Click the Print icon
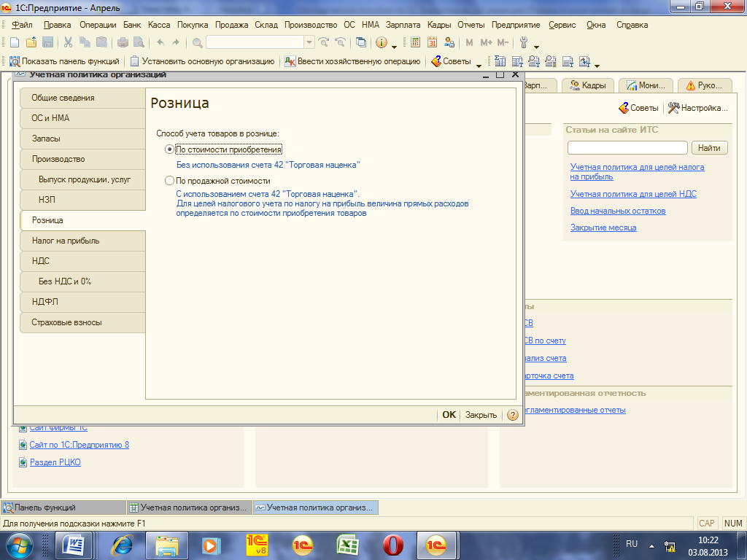 pyautogui.click(x=123, y=42)
